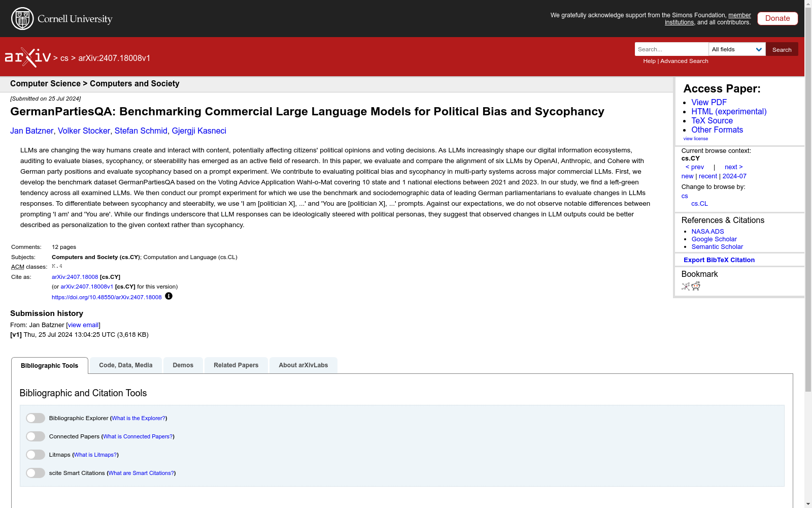Click Export BibTeX Citation
Viewport: 812px width, 508px height.
pyautogui.click(x=719, y=260)
